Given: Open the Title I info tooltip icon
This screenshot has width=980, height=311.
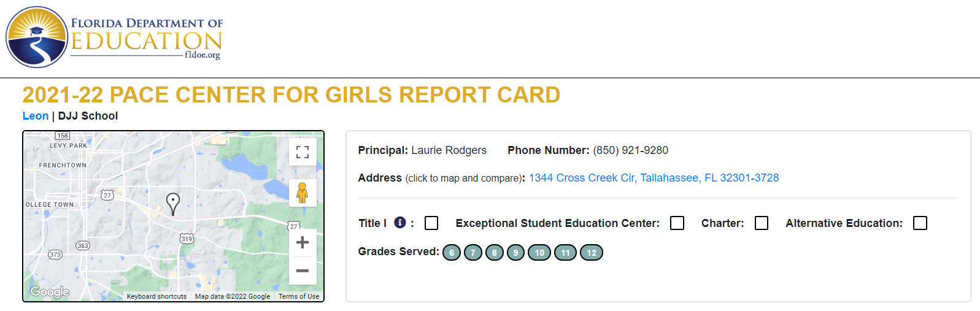Looking at the screenshot, I should [x=400, y=223].
